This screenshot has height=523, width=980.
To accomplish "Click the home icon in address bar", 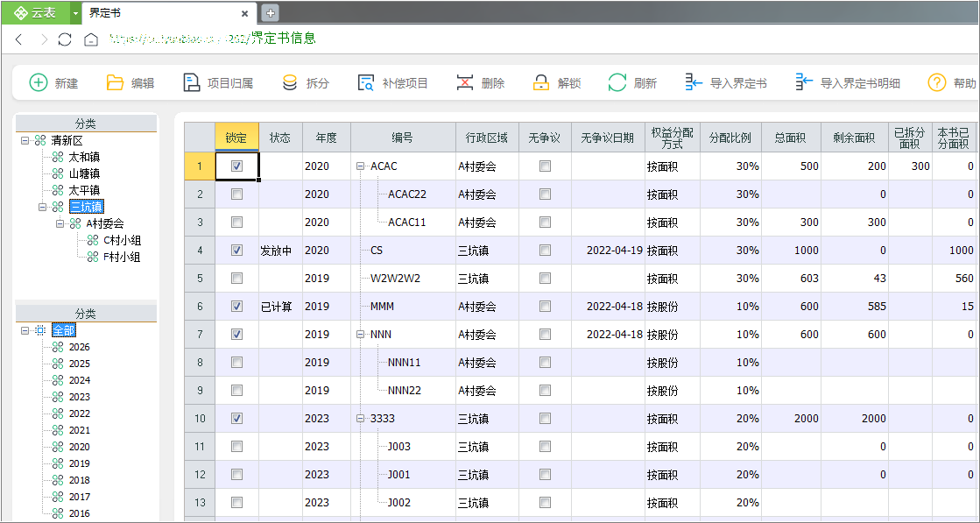I will [91, 39].
